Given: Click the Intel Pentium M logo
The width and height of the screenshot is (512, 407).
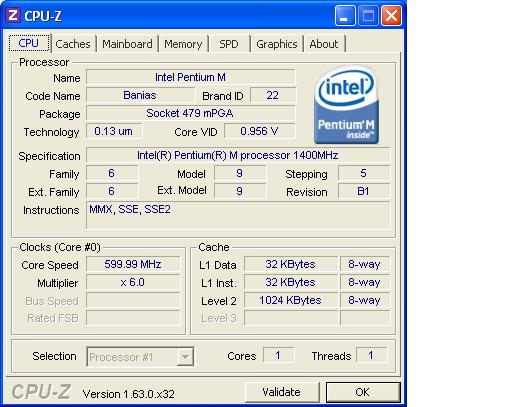Looking at the screenshot, I should 346,105.
